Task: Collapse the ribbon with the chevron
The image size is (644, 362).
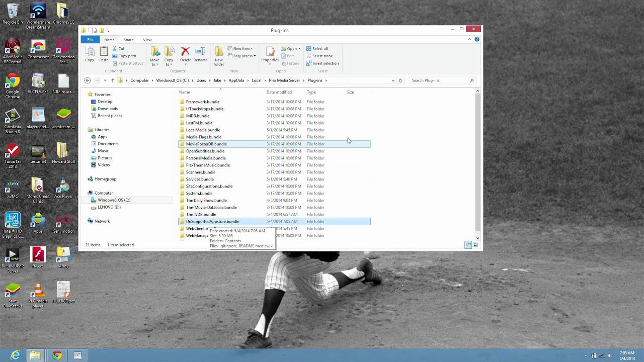Action: [469, 39]
